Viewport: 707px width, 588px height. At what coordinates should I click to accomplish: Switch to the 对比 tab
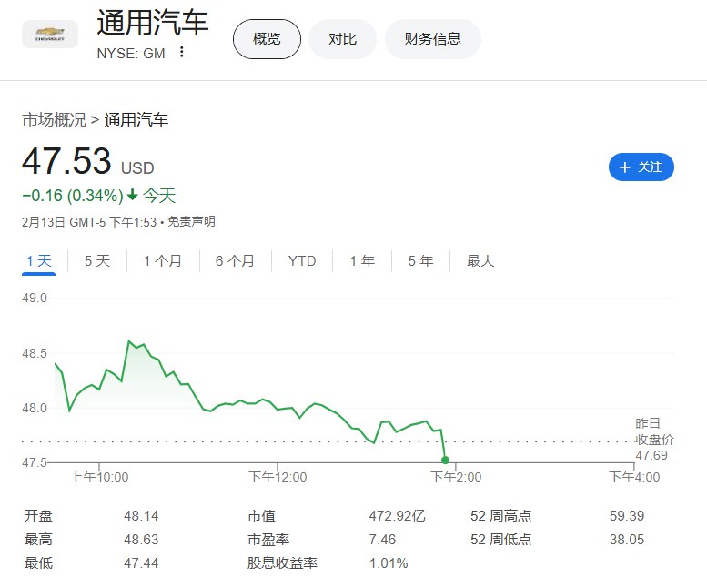pyautogui.click(x=342, y=39)
